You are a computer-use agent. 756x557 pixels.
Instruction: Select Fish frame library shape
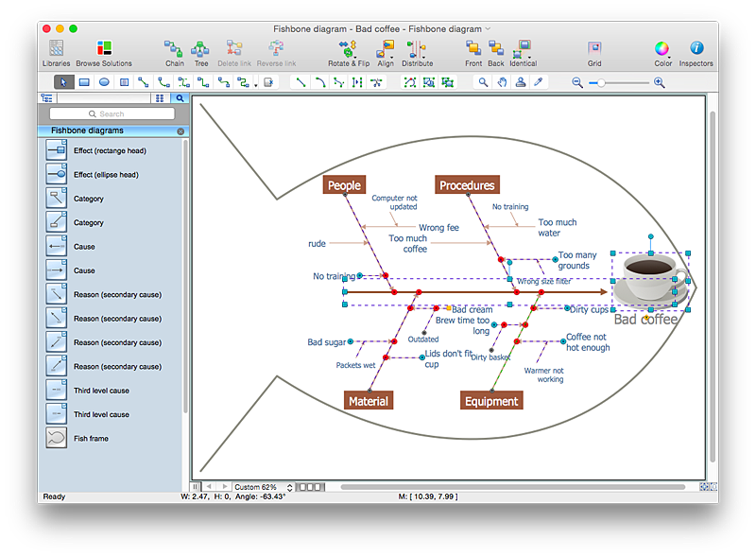pyautogui.click(x=57, y=438)
